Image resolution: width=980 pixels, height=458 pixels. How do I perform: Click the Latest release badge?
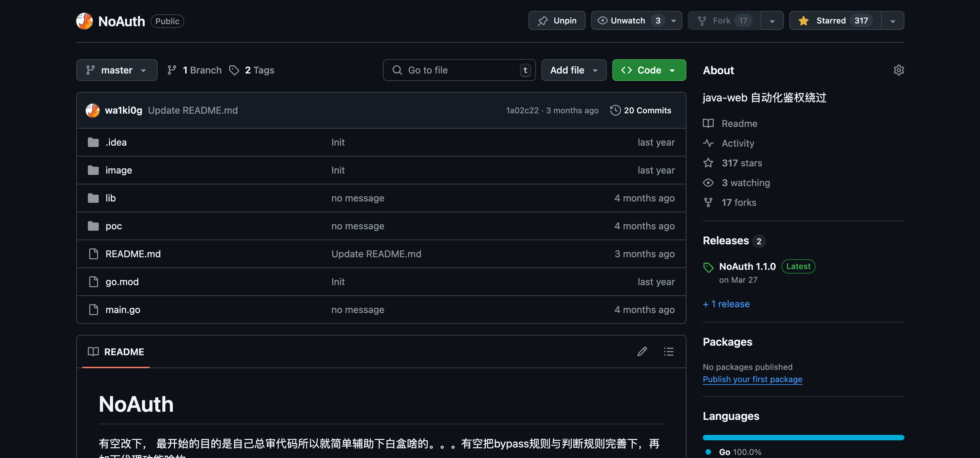click(x=798, y=266)
